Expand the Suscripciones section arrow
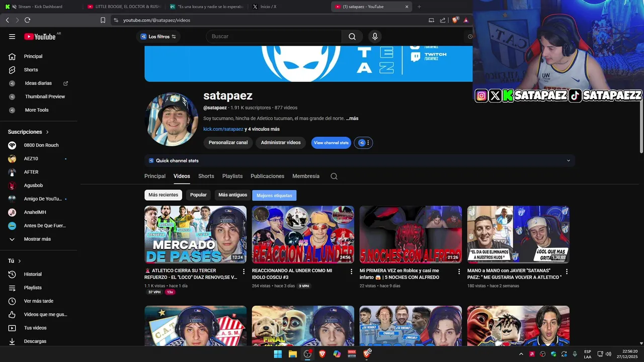The height and width of the screenshot is (362, 644). tap(47, 132)
